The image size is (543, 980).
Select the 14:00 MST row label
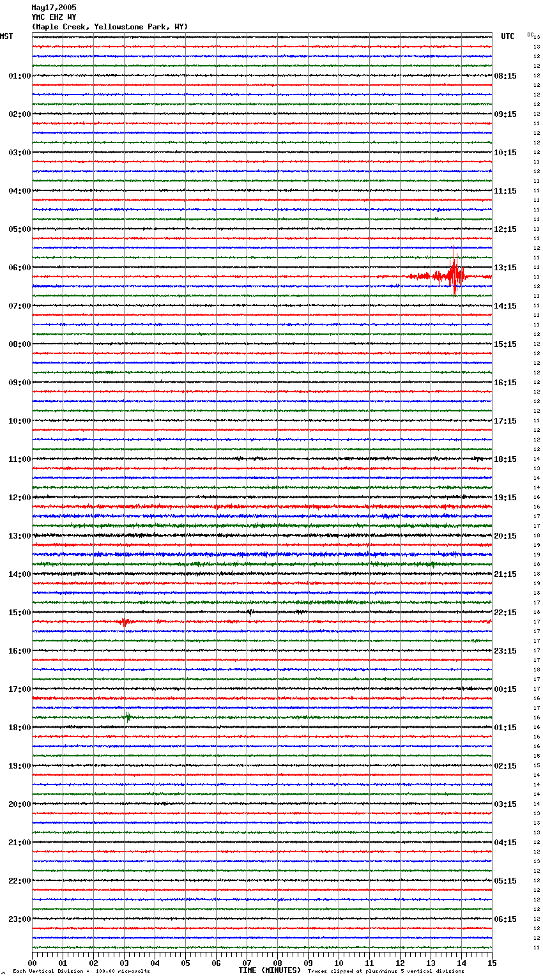point(20,574)
